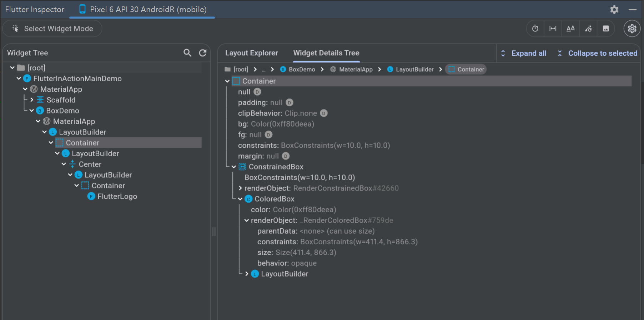Collapse the BoxDemo node arrow
The width and height of the screenshot is (644, 320).
click(x=32, y=110)
